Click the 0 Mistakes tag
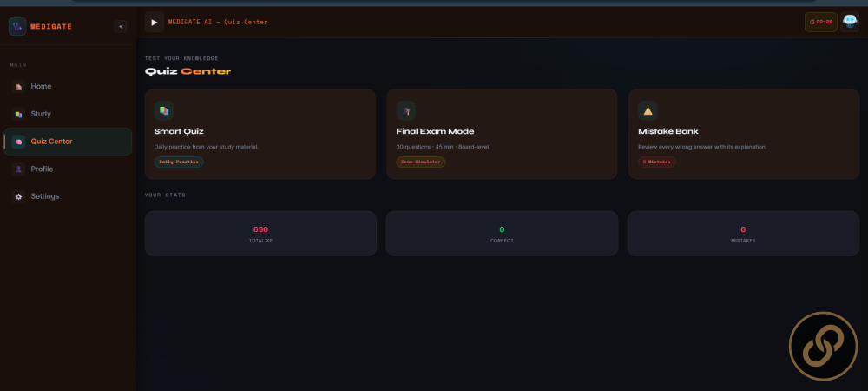868x391 pixels. (656, 162)
